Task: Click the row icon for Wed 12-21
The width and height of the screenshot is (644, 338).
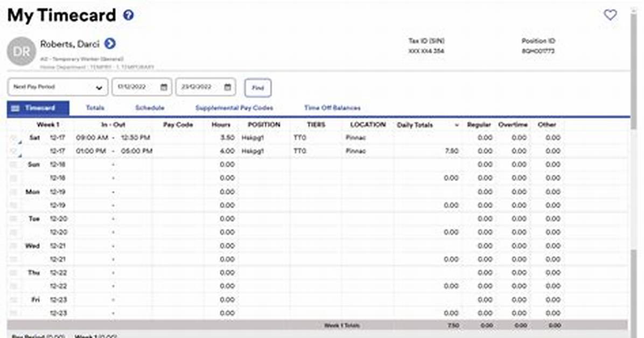Action: (13, 246)
